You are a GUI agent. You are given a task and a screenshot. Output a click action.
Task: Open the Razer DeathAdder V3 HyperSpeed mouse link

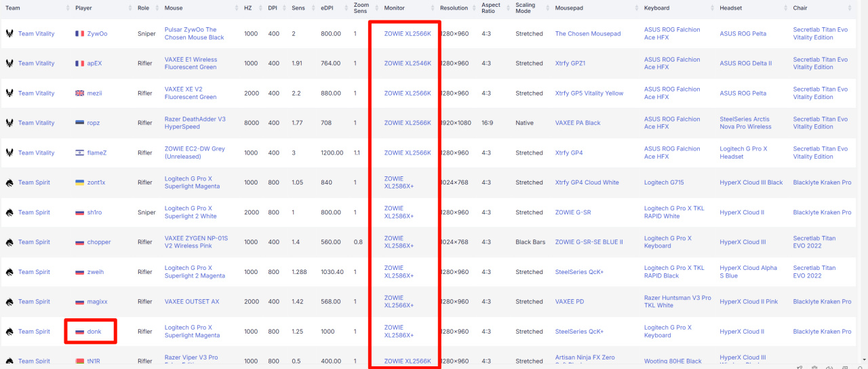[x=195, y=123]
